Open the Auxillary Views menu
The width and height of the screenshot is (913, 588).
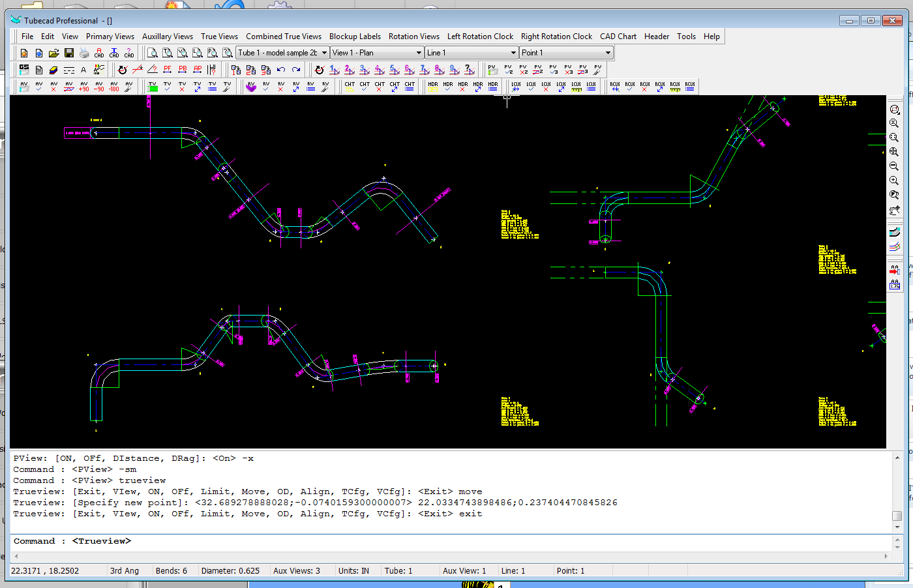pos(168,37)
